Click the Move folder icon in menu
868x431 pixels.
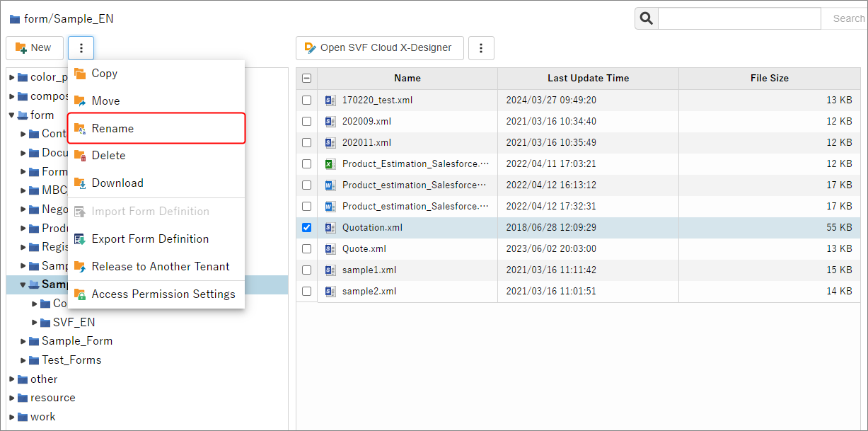[80, 101]
